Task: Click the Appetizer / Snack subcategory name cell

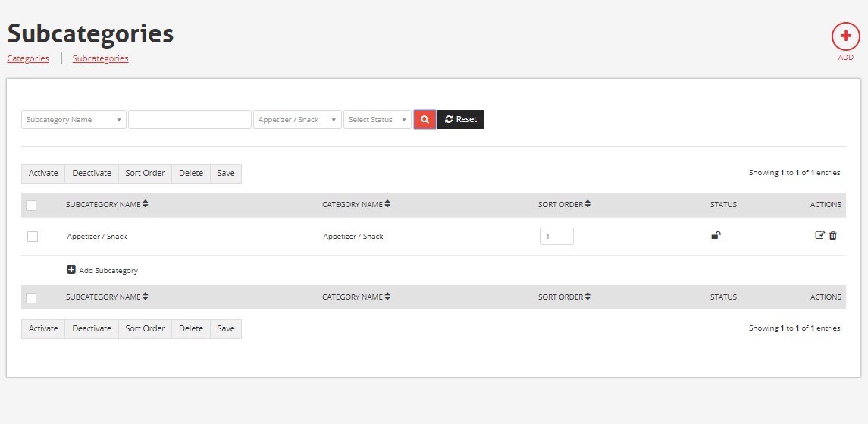Action: tap(97, 237)
